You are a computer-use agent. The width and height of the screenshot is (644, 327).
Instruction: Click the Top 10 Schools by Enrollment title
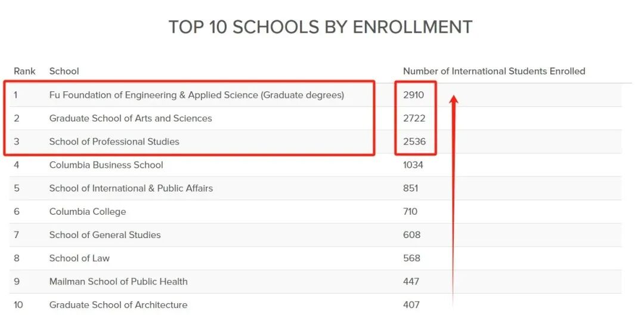320,27
